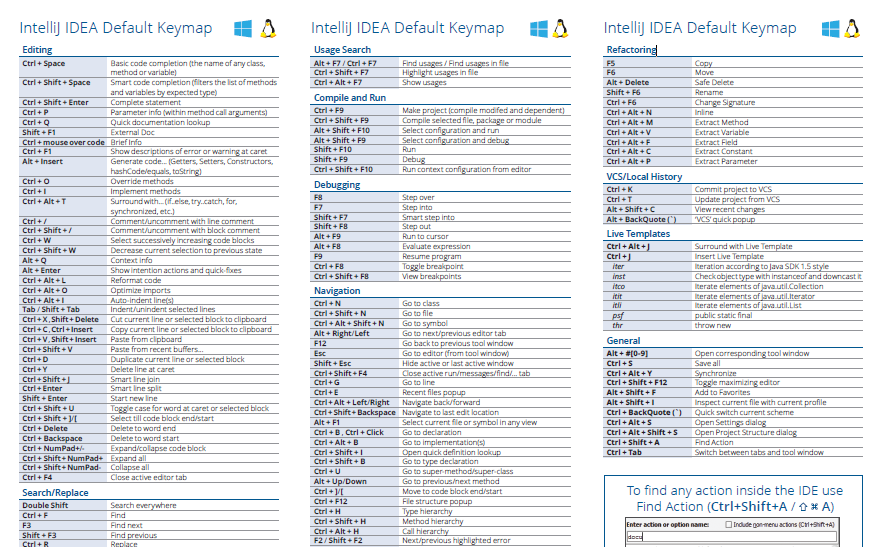The height and width of the screenshot is (547, 872).
Task: Click the 'Smart line join' description
Action: pos(135,379)
